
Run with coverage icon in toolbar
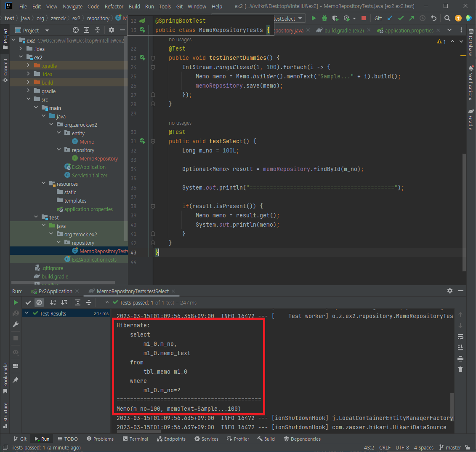[335, 18]
